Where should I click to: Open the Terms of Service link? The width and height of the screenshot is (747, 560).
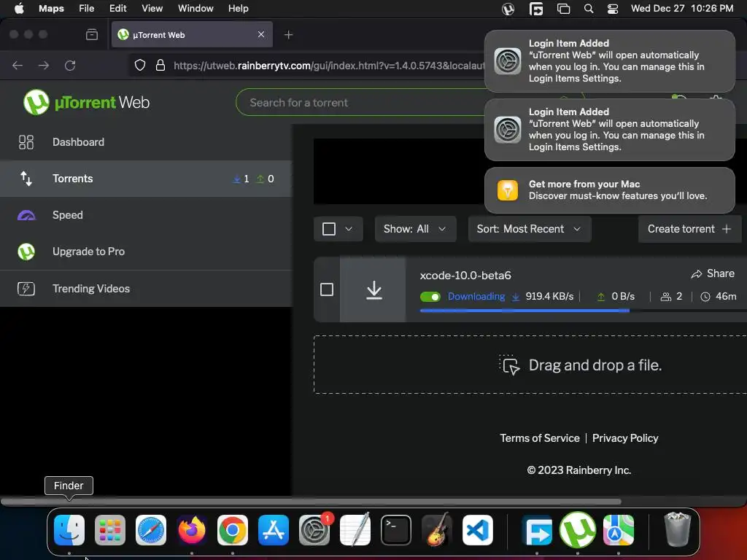coord(540,438)
